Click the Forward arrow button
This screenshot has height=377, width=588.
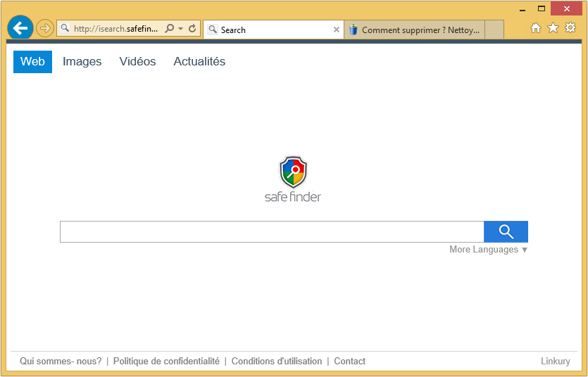44,28
